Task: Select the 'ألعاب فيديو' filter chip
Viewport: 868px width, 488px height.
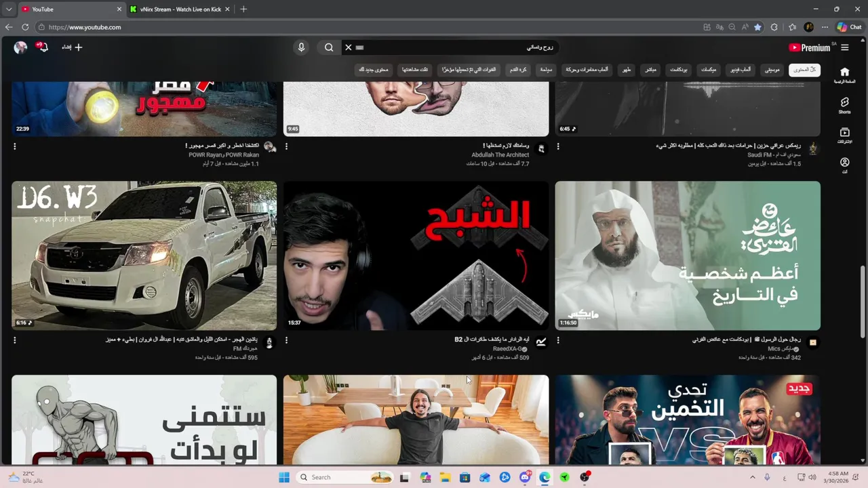Action: tap(741, 70)
